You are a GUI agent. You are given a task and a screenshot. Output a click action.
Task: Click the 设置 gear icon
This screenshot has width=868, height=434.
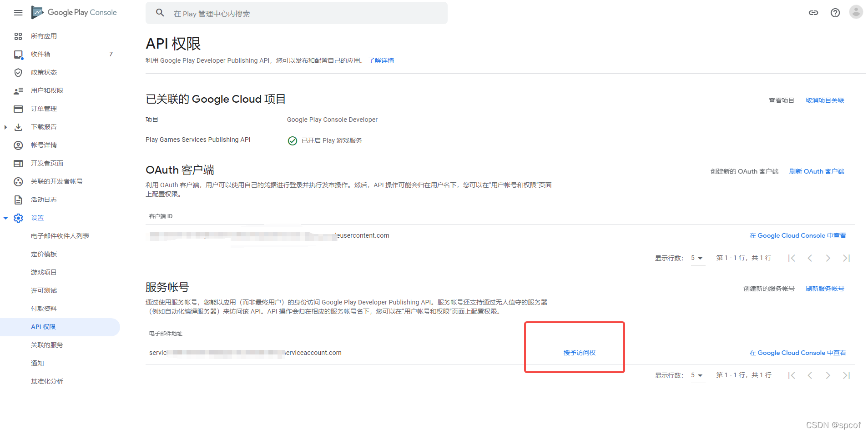(x=18, y=218)
